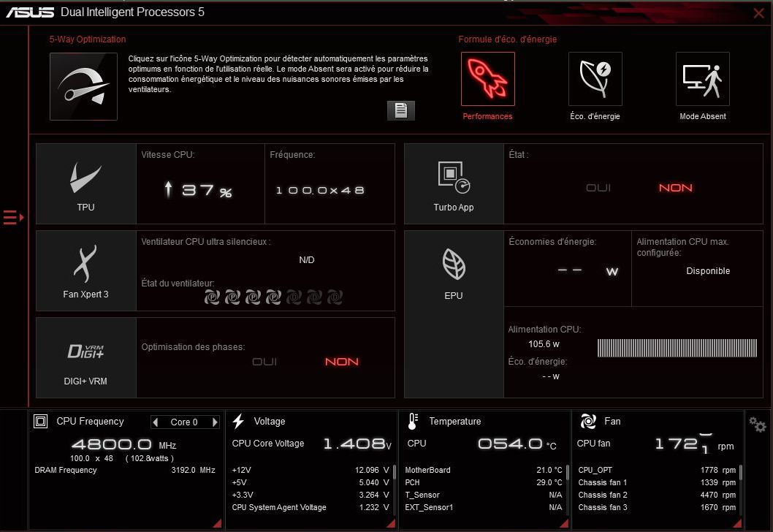Select the Performances rocket icon
This screenshot has height=532, width=773.
click(487, 79)
